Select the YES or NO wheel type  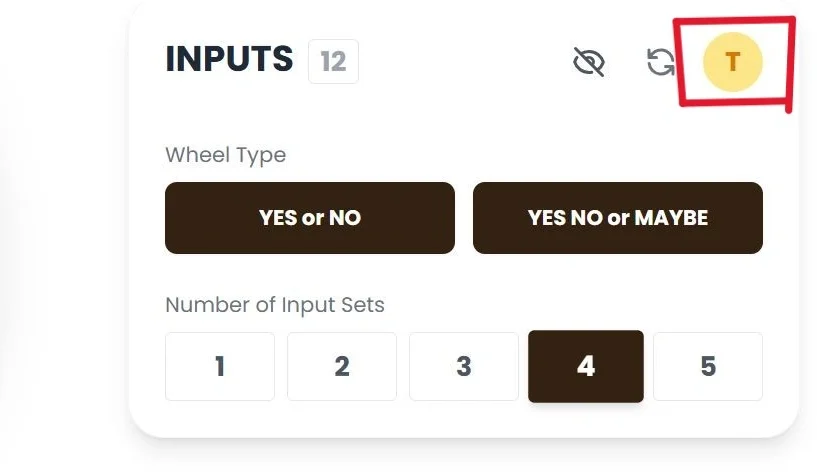[x=309, y=217]
